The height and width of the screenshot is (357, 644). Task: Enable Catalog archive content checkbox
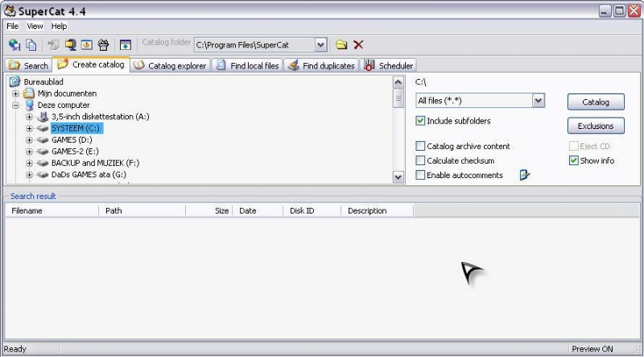click(420, 146)
